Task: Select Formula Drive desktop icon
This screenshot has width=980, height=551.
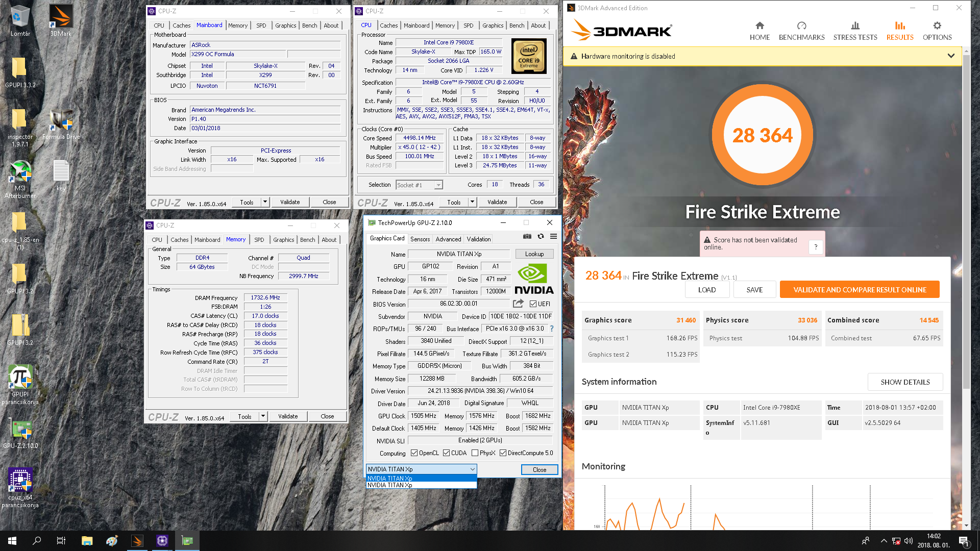Action: click(x=61, y=124)
